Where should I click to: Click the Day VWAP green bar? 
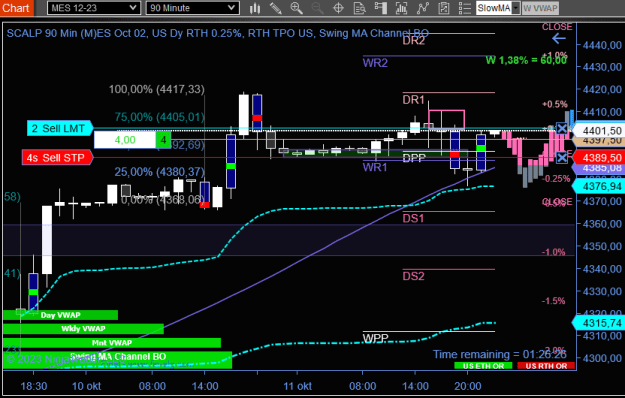pos(60,315)
